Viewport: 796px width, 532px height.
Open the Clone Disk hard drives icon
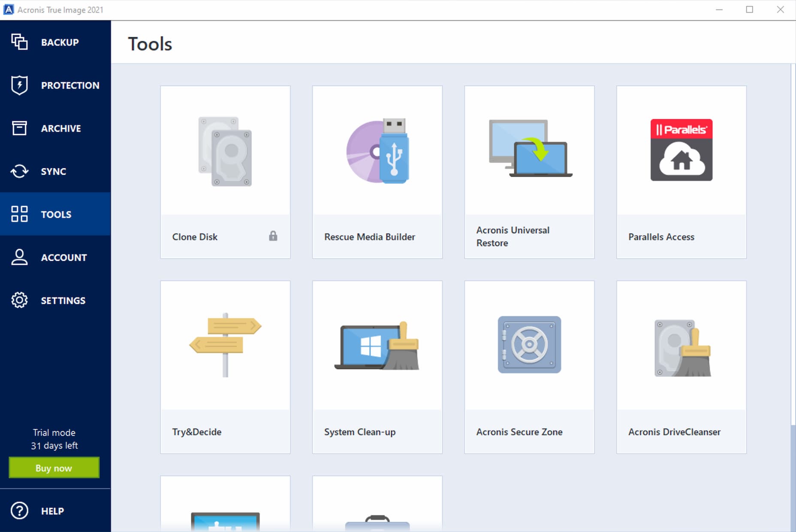225,151
